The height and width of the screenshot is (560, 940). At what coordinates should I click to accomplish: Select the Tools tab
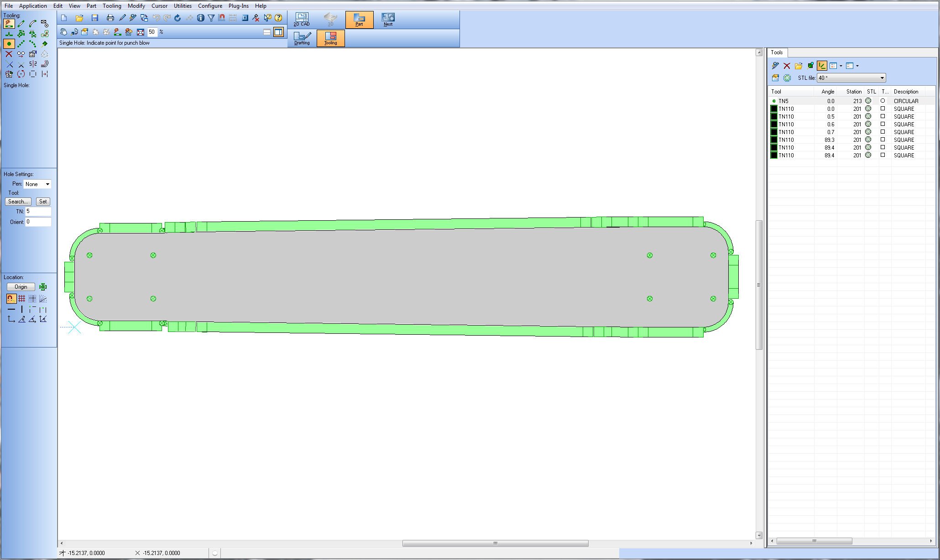[x=777, y=52]
